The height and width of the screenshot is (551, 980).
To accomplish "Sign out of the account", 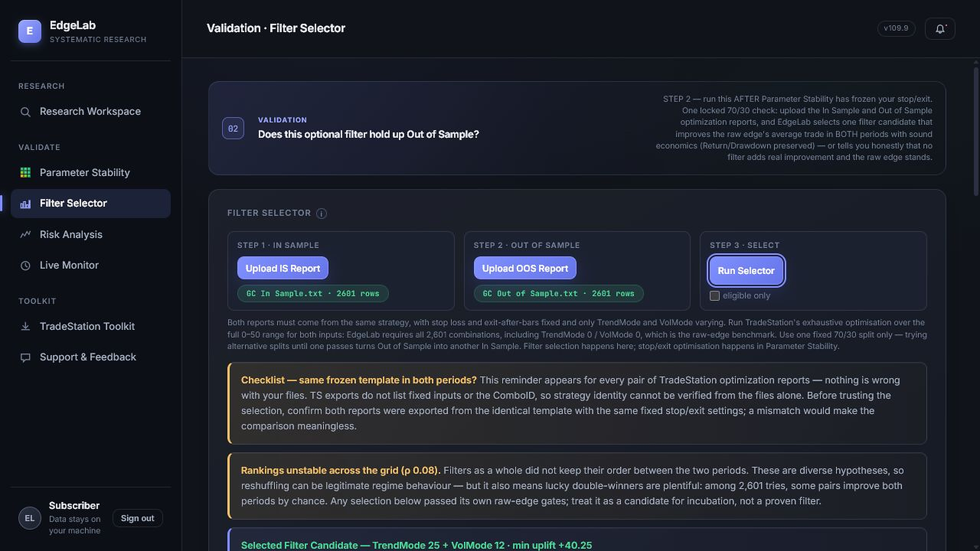I will [x=137, y=518].
